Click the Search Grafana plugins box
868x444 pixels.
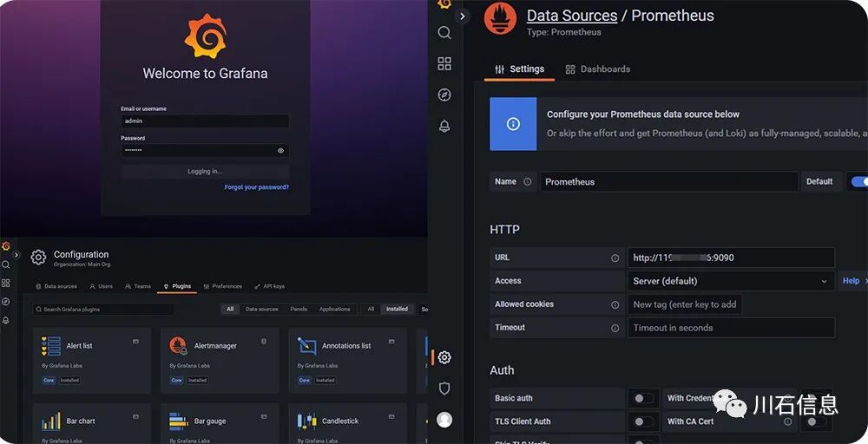[x=103, y=309]
